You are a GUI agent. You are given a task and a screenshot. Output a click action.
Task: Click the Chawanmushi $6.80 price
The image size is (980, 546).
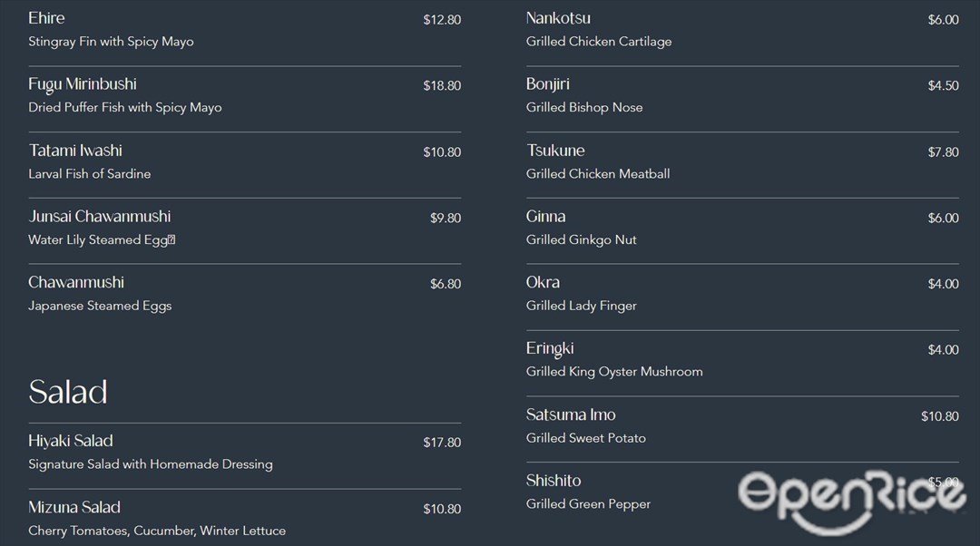coord(445,284)
